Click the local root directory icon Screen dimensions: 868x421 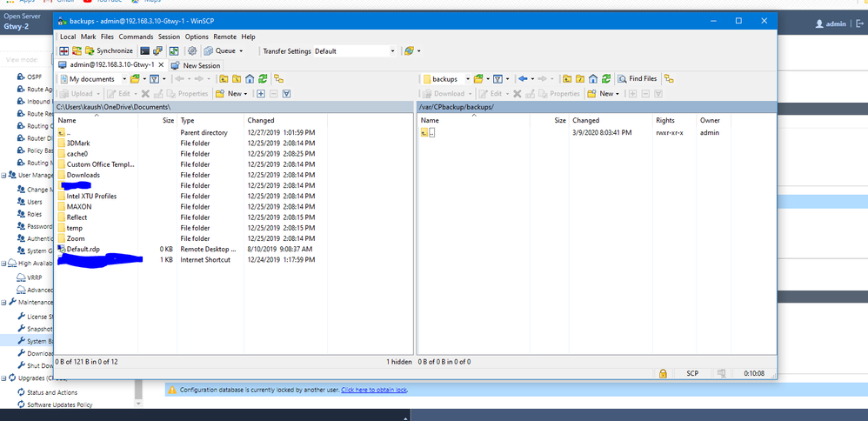tap(237, 78)
